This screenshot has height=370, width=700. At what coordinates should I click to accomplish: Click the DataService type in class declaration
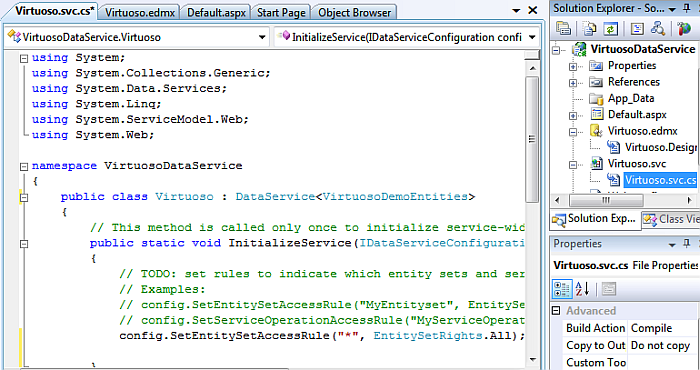coord(275,197)
